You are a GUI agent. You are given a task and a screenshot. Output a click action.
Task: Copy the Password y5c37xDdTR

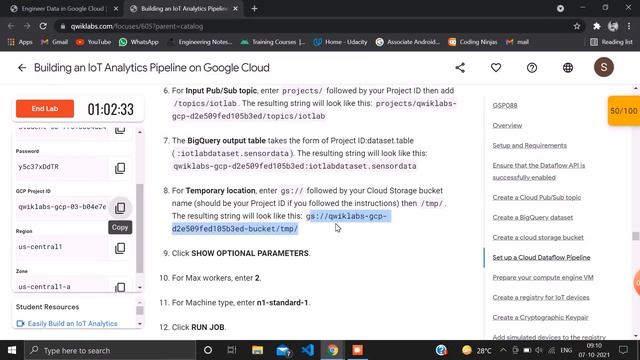pos(120,168)
